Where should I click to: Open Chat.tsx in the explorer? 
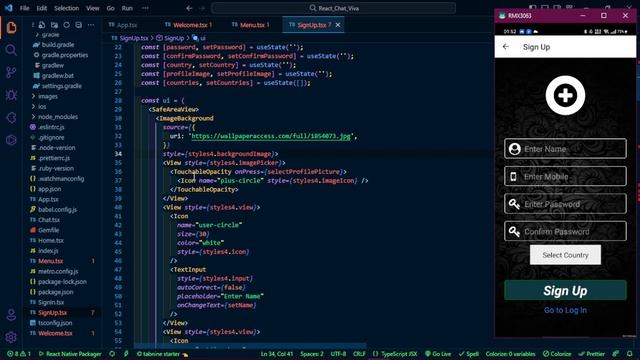point(49,220)
